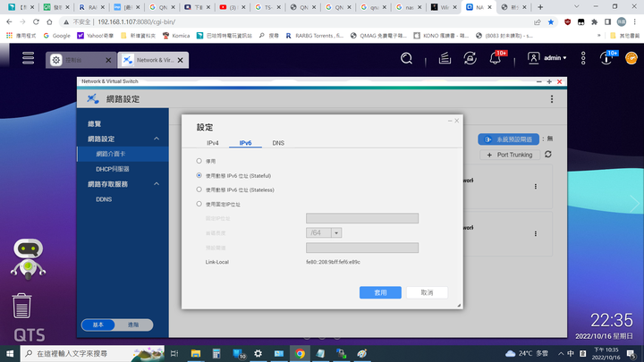Open the QTS main menu hamburger icon
644x362 pixels.
(28, 58)
